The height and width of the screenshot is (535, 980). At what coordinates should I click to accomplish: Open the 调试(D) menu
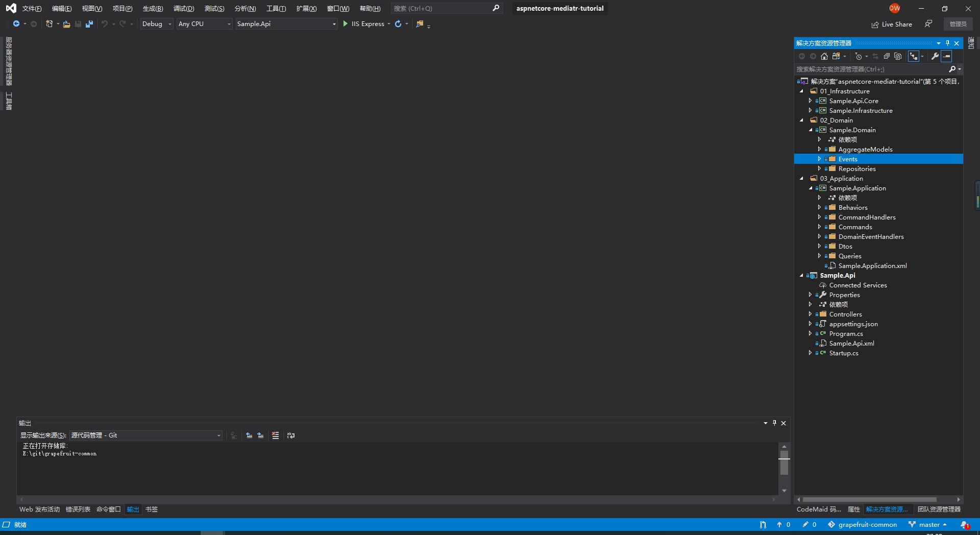[183, 9]
